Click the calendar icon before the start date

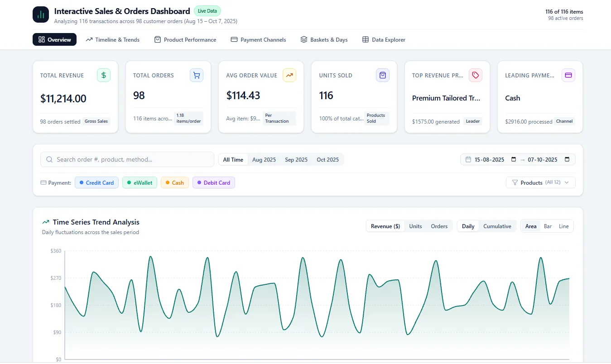[468, 159]
